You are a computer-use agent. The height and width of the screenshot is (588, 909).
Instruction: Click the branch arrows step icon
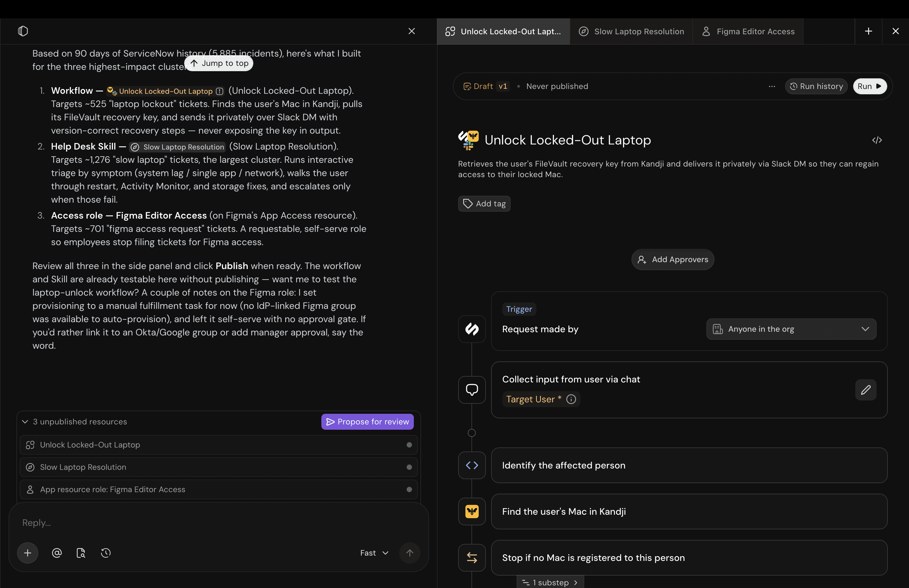click(472, 557)
